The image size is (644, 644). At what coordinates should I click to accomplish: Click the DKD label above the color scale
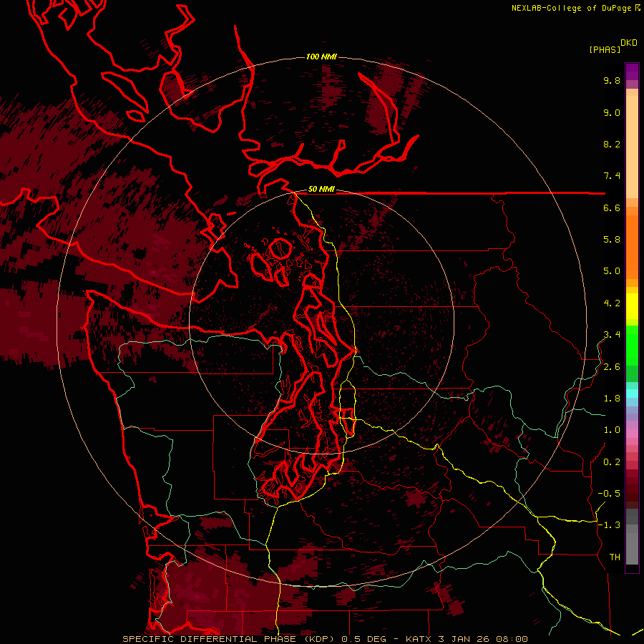point(629,43)
